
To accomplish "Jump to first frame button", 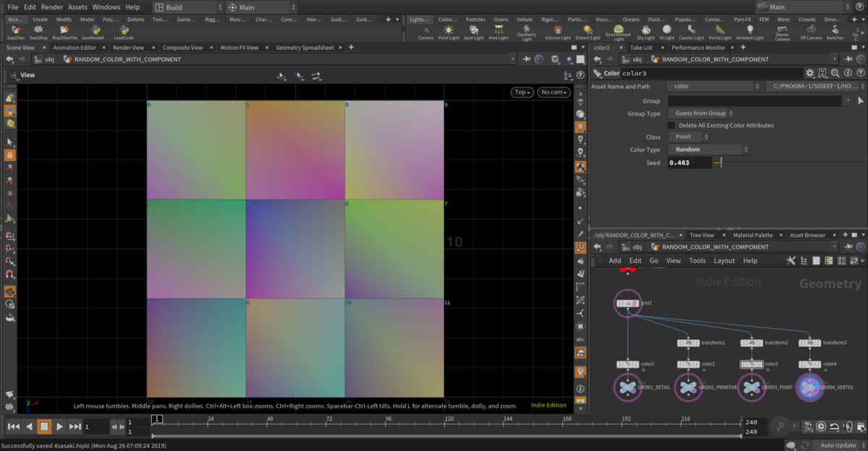I will coord(13,426).
